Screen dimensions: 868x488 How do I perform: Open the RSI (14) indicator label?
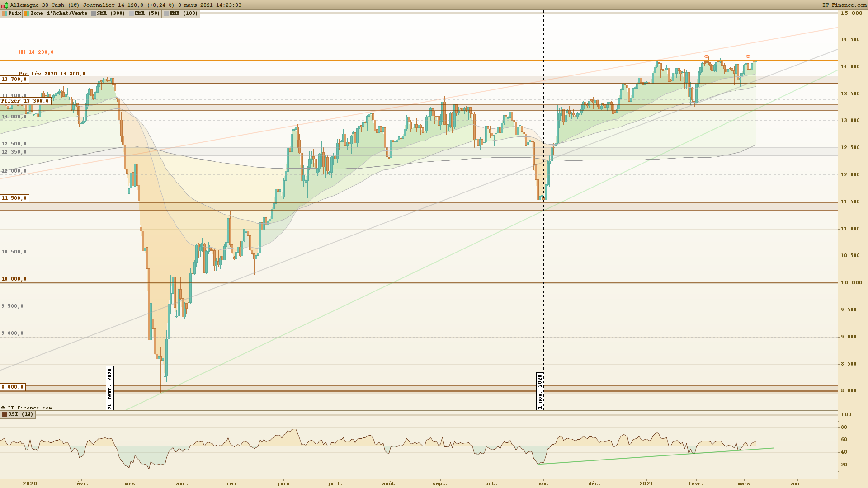coord(21,414)
